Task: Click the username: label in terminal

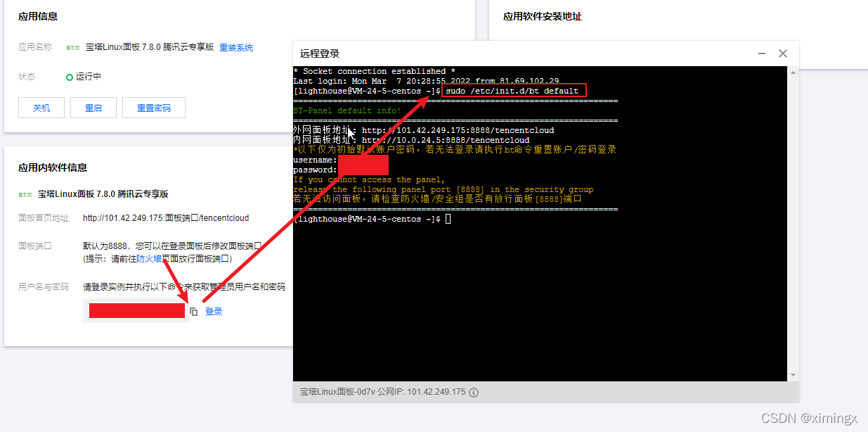Action: [315, 160]
